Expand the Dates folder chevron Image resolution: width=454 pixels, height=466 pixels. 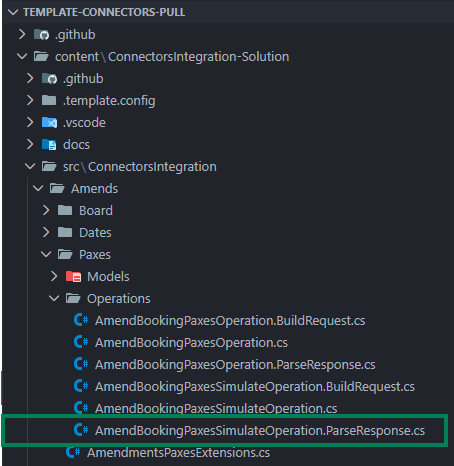(x=46, y=232)
